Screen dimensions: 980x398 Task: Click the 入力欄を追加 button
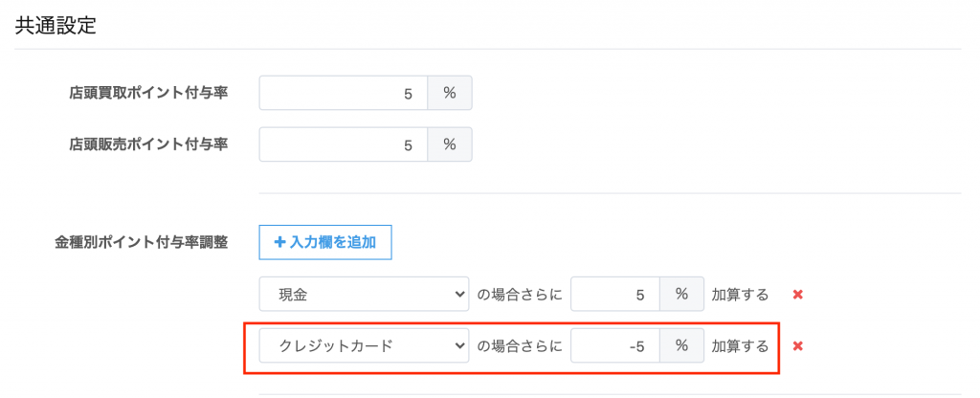[325, 243]
